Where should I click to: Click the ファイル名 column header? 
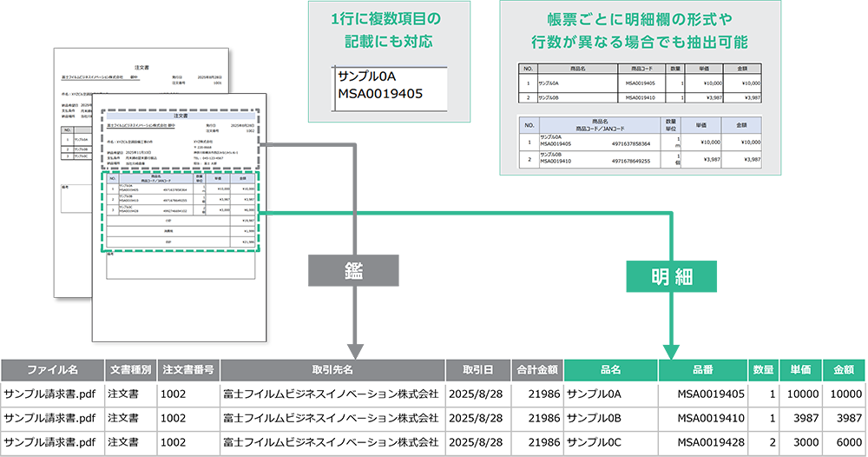pyautogui.click(x=52, y=369)
